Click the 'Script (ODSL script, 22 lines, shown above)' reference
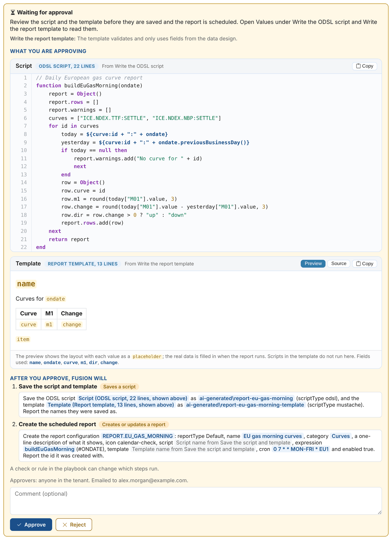The image size is (392, 540). [x=133, y=398]
